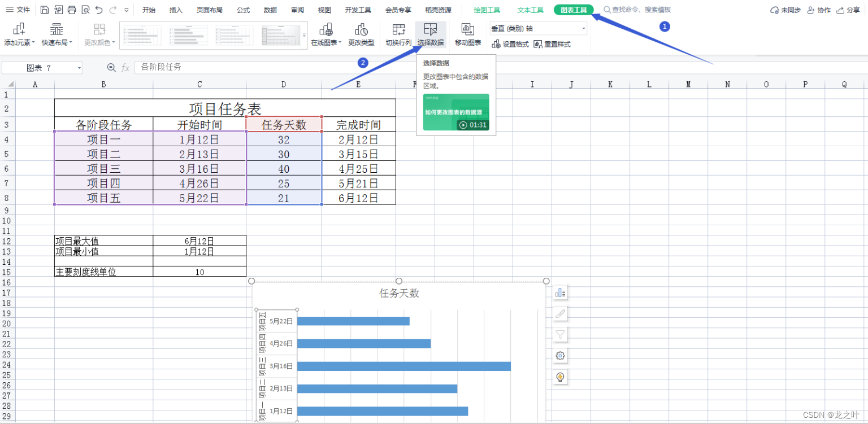Select the fourth dark-shaded chart style thumbnail
Screen dimensions: 868x424
pyautogui.click(x=280, y=36)
